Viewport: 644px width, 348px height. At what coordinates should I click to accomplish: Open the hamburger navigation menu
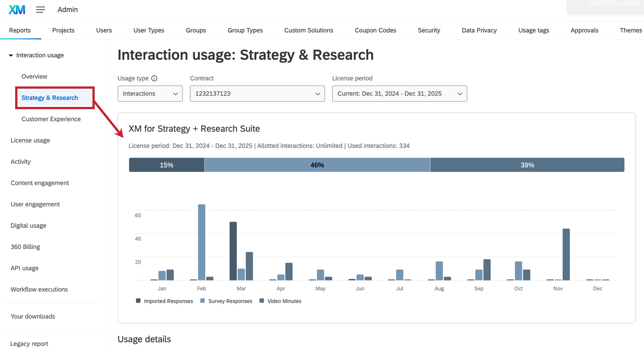pos(40,9)
